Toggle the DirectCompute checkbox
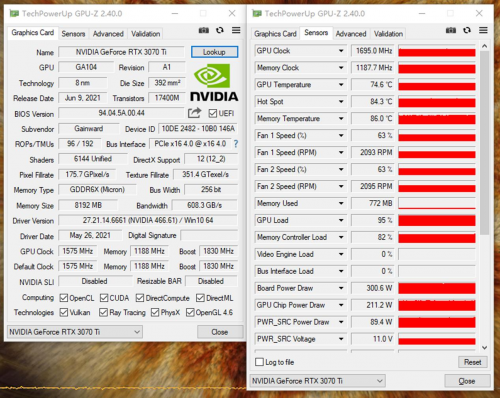Viewport: 500px width, 398px height. pyautogui.click(x=140, y=298)
